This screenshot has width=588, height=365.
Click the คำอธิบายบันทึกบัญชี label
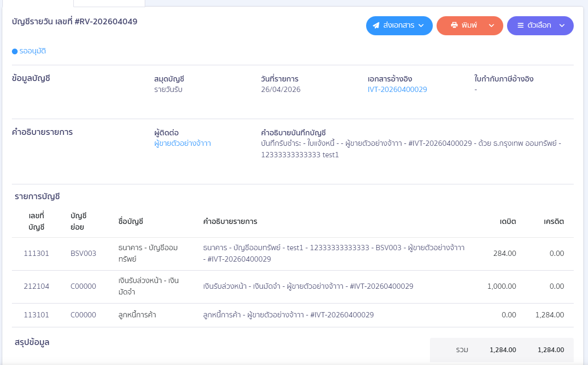click(x=293, y=133)
